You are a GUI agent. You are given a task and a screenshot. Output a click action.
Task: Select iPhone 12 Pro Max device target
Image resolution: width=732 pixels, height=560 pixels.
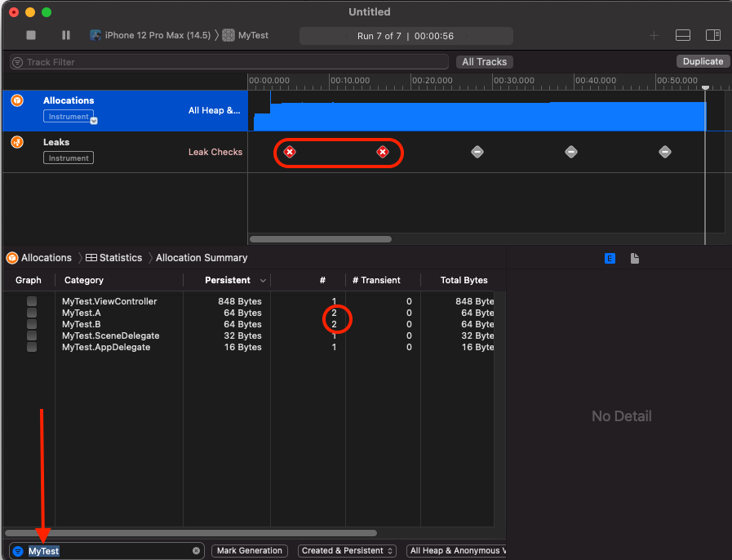point(150,35)
